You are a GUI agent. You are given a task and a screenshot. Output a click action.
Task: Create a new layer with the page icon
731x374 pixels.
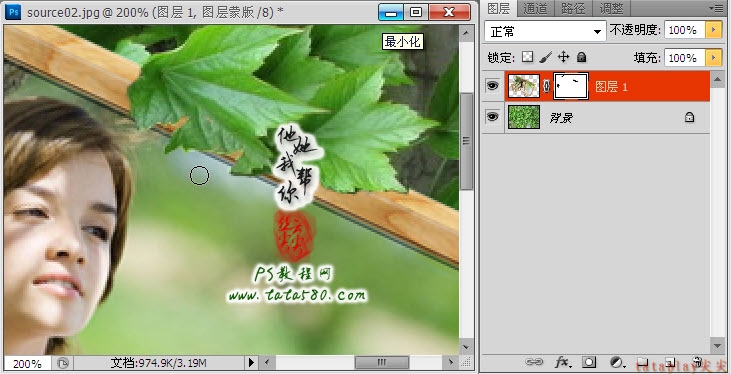click(670, 362)
